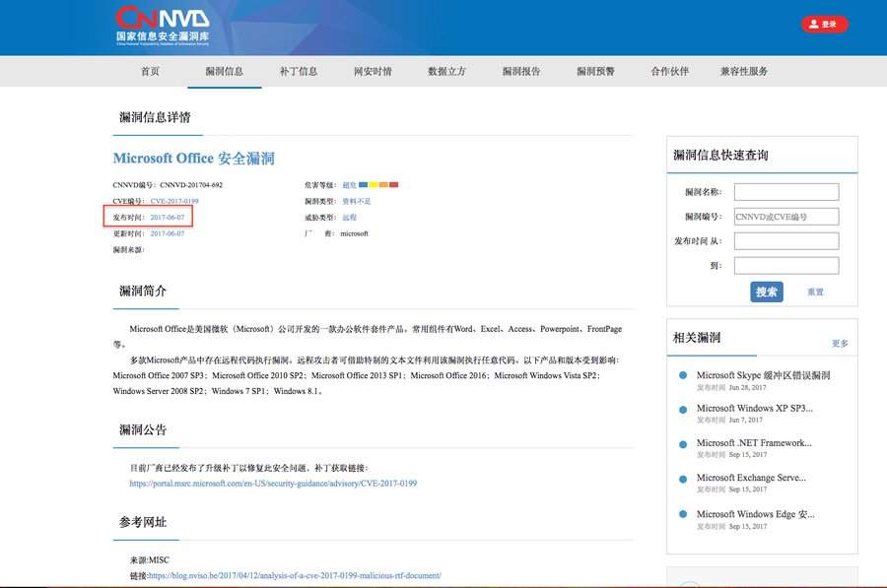This screenshot has width=887, height=588.
Task: Open Microsoft Windows XP SP3 entry
Action: [x=755, y=408]
